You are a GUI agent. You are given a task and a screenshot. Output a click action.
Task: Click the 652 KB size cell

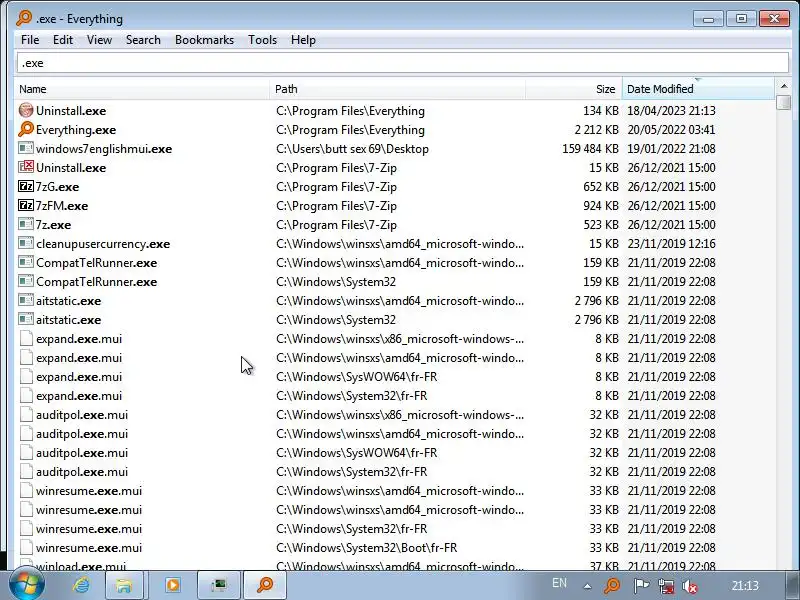(x=601, y=187)
